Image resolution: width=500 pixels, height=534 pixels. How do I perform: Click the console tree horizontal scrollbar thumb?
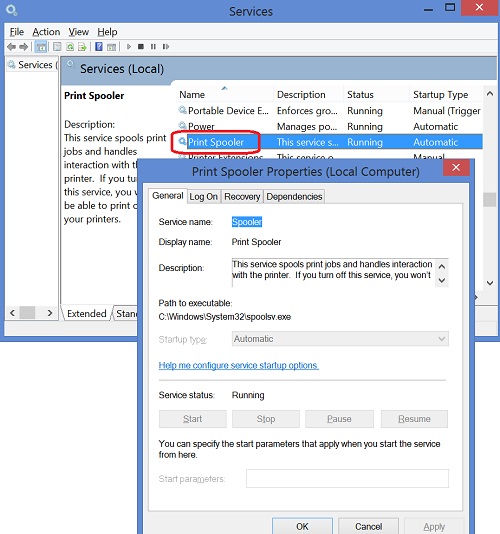[27, 313]
